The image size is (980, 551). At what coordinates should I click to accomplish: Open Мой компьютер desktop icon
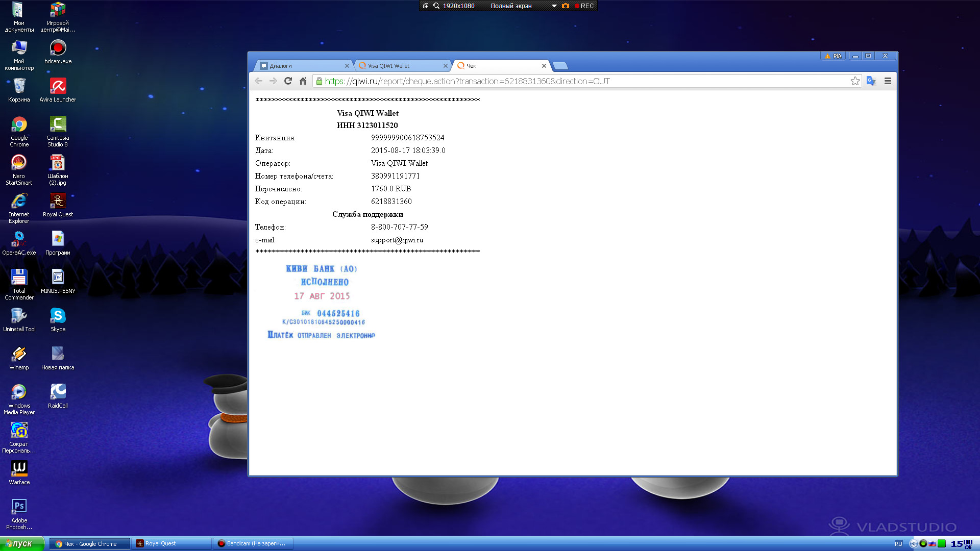(x=19, y=55)
